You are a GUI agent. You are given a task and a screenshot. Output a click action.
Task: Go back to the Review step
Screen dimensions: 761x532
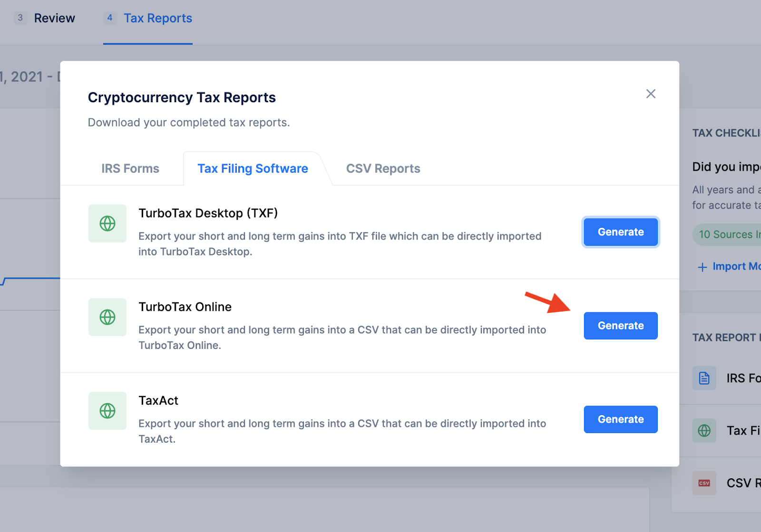54,18
